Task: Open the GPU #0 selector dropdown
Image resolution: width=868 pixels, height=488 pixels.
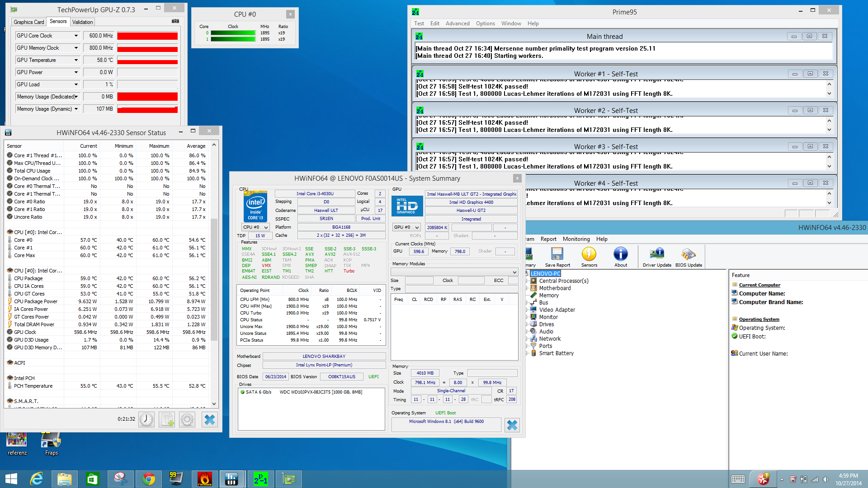Action: tap(406, 227)
